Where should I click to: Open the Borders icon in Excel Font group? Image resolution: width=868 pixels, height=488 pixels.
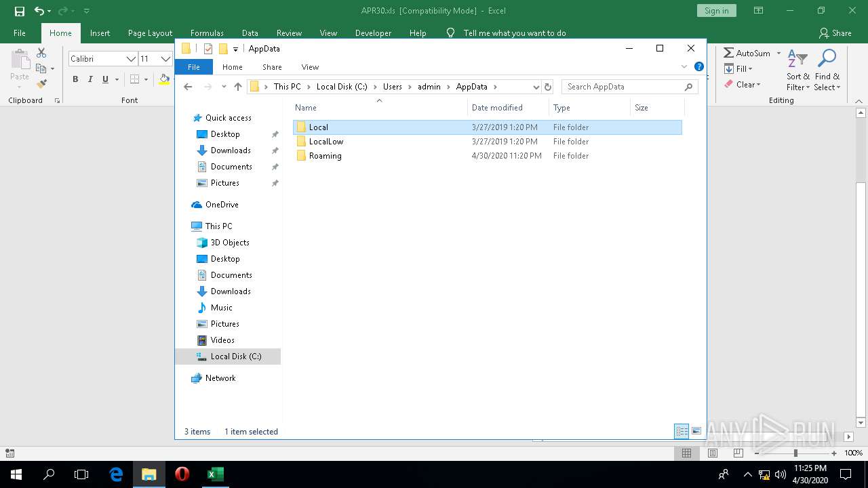click(x=134, y=79)
